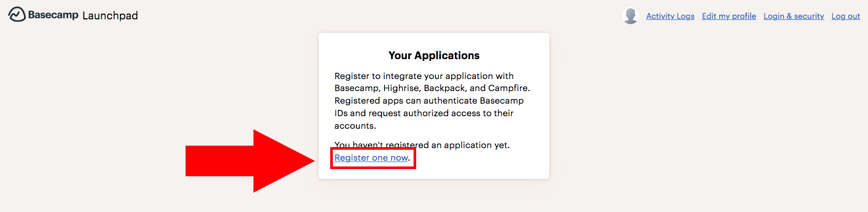The image size is (868, 212).
Task: Click the word accounts ending the paragraph
Action: tap(354, 126)
